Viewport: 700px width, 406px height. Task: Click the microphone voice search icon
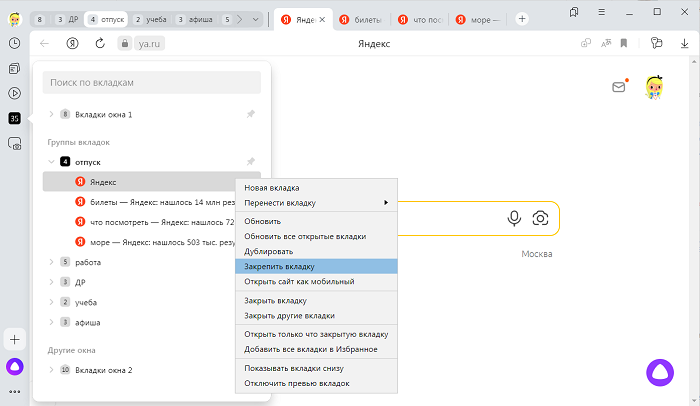pyautogui.click(x=514, y=218)
